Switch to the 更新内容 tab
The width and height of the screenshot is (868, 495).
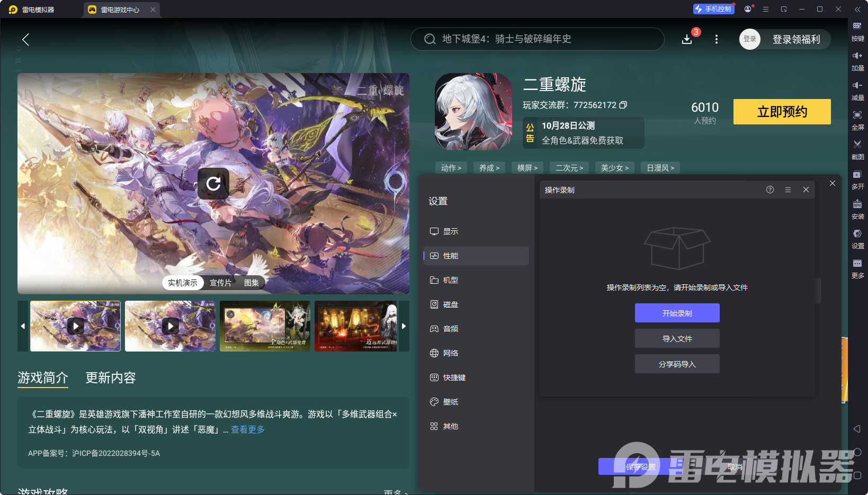[x=110, y=377]
